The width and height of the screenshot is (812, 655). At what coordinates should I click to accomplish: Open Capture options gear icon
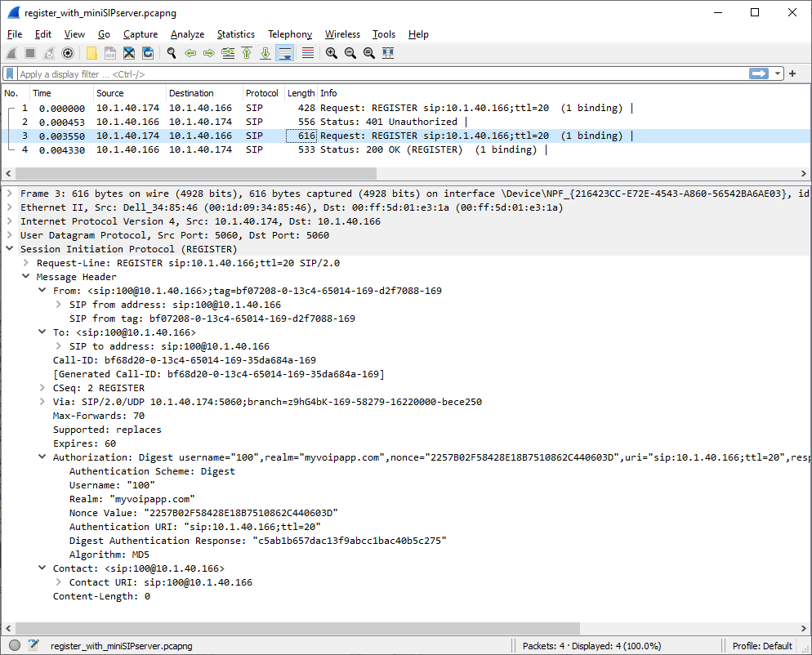67,53
